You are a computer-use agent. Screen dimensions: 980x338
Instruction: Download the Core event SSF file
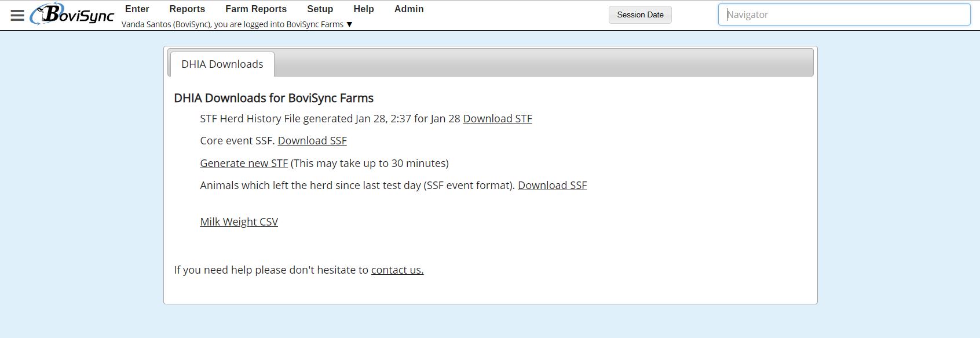click(312, 141)
